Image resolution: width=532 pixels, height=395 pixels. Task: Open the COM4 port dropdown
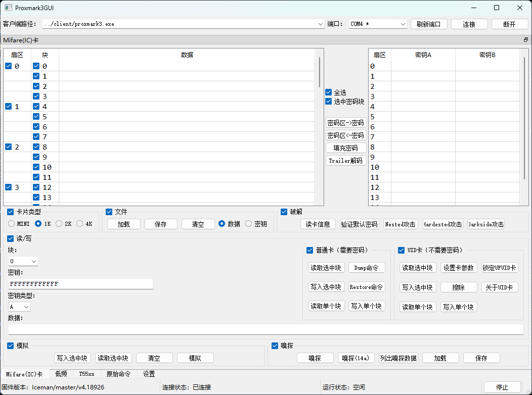pos(403,24)
